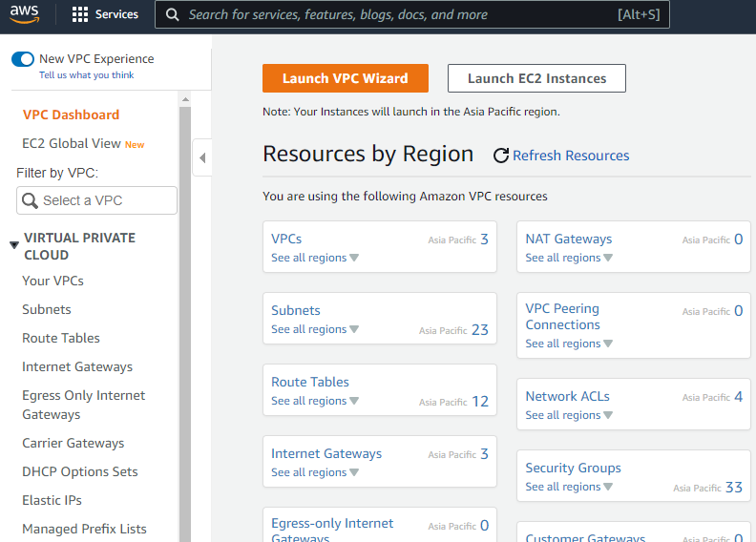756x542 pixels.
Task: Expand See all regions under VPC Peering Connections
Action: (569, 344)
